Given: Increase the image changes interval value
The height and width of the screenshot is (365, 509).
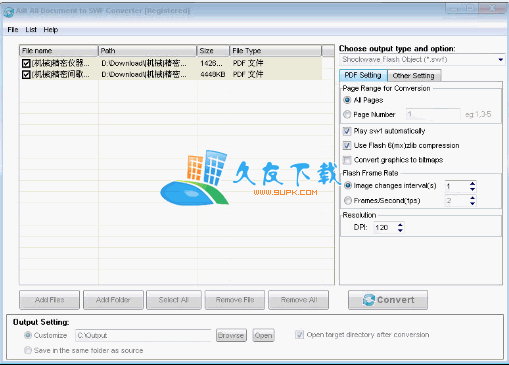Looking at the screenshot, I should coord(472,183).
